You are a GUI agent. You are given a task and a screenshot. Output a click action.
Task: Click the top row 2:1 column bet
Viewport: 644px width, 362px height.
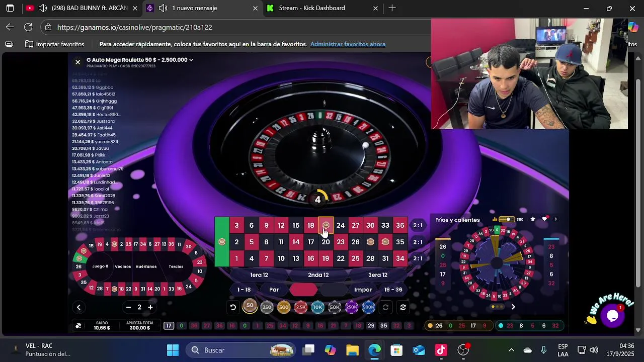click(418, 226)
